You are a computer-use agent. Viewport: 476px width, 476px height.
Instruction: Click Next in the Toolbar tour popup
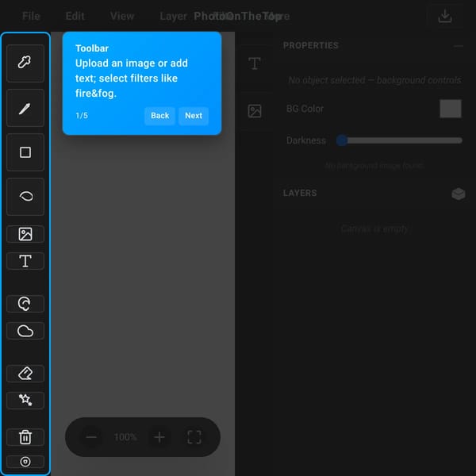tap(194, 116)
